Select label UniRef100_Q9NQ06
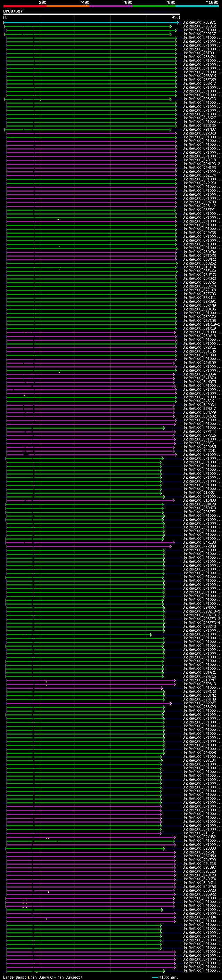This screenshot has width=222, height=980. click(199, 753)
